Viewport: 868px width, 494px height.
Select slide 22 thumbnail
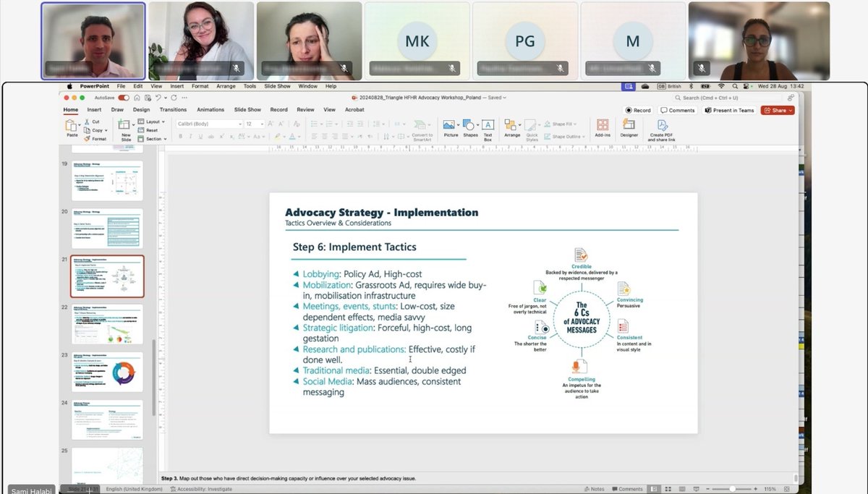point(107,323)
